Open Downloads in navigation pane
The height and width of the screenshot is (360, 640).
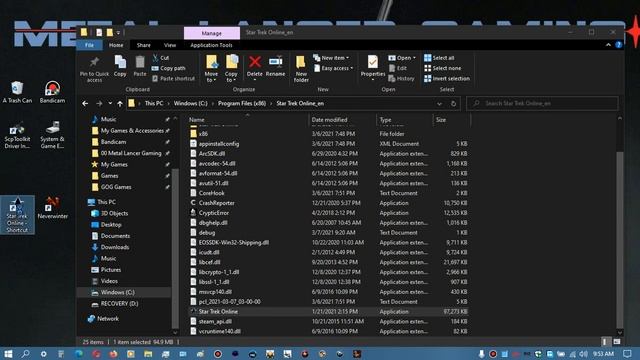click(115, 247)
